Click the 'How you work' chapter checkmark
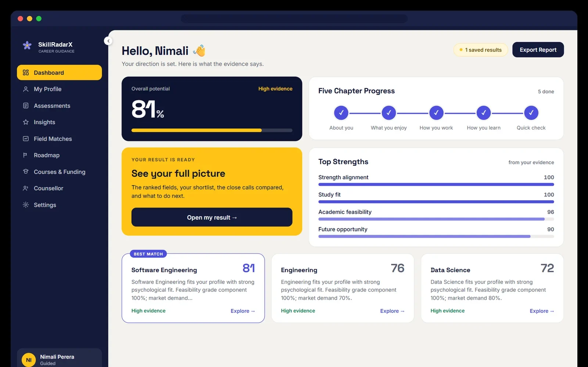 coord(436,113)
